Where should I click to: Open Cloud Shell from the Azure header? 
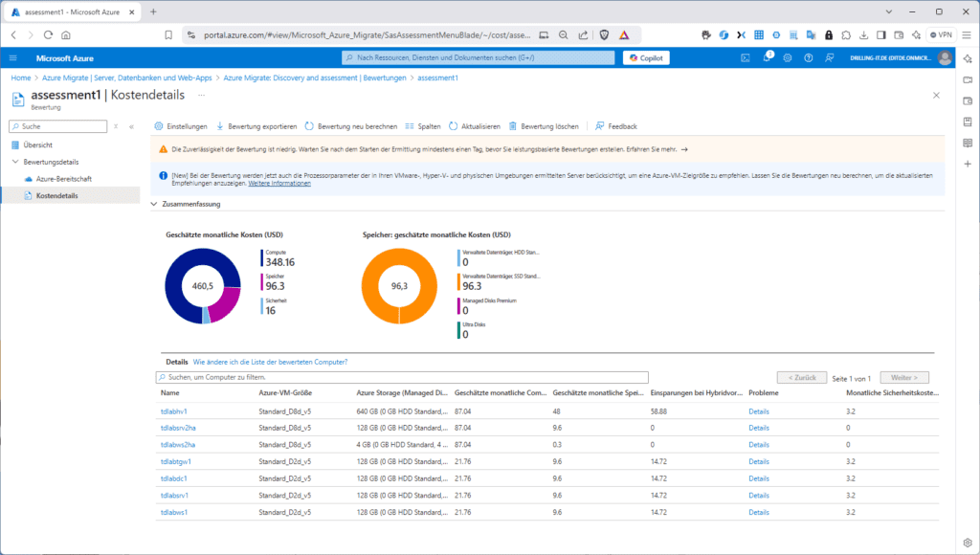tap(746, 58)
